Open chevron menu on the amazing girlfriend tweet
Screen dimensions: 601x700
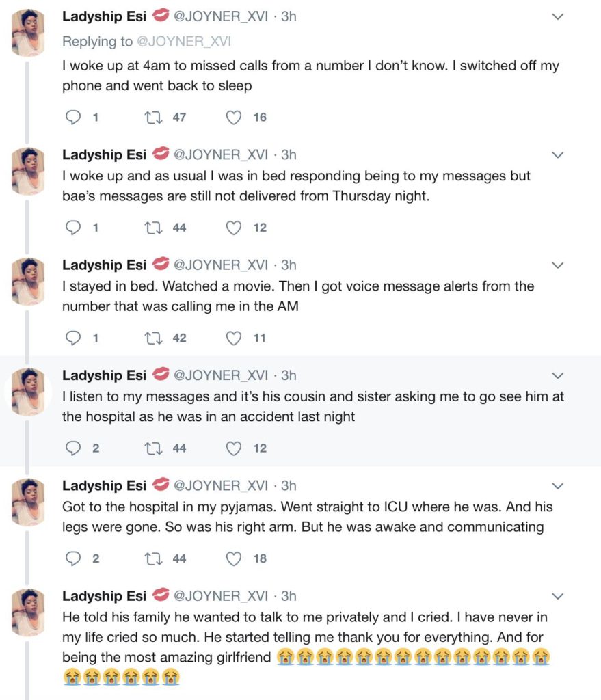tap(558, 596)
